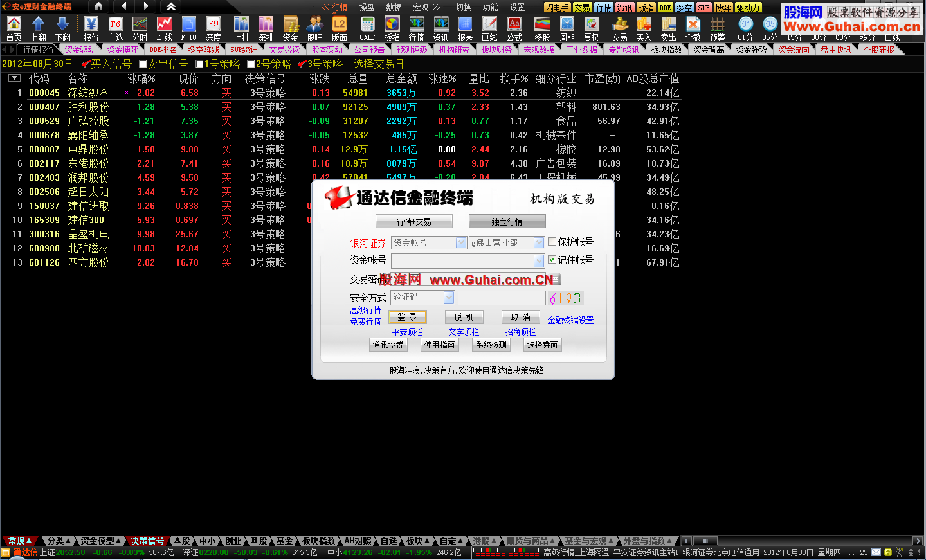Open the 首页 home icon in toolbar
The image size is (926, 560).
coord(14,29)
